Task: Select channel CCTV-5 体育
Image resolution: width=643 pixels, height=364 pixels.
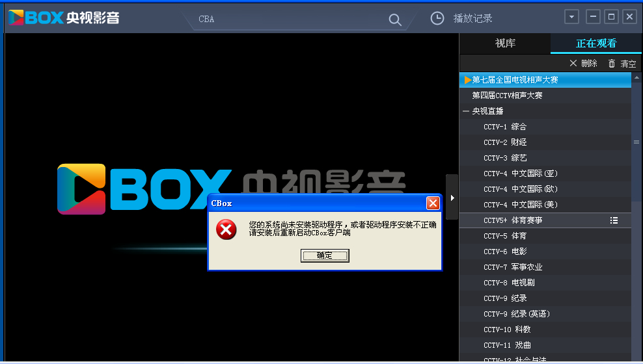Action: [x=545, y=236]
